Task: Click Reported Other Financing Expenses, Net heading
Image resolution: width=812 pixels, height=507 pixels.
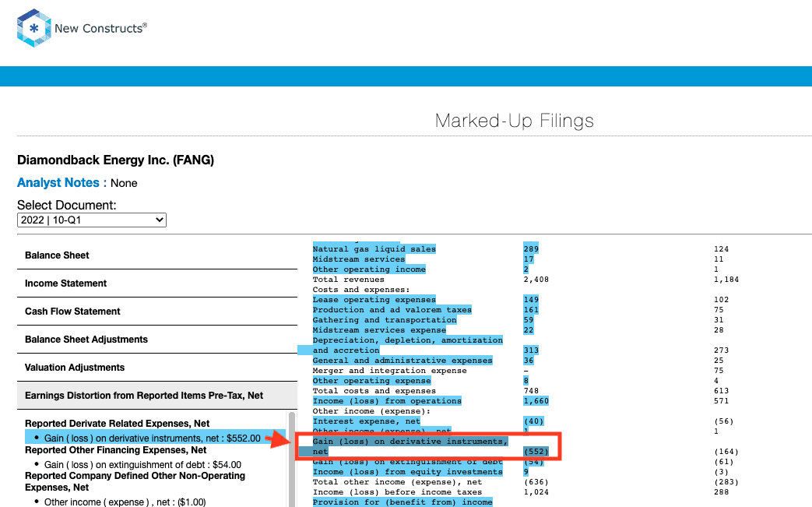Action: pos(115,450)
